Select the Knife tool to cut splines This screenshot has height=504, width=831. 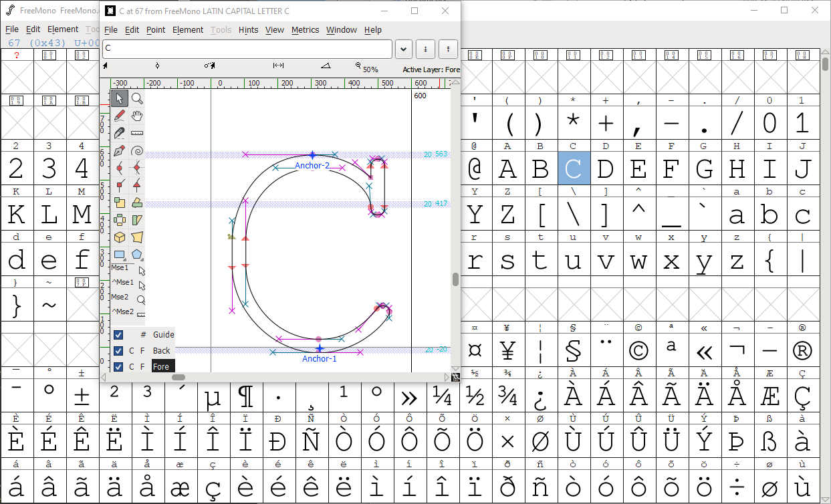[x=119, y=133]
